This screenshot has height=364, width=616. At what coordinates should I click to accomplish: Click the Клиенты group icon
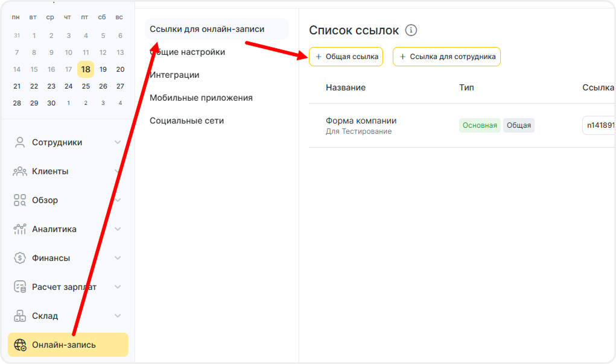point(20,171)
